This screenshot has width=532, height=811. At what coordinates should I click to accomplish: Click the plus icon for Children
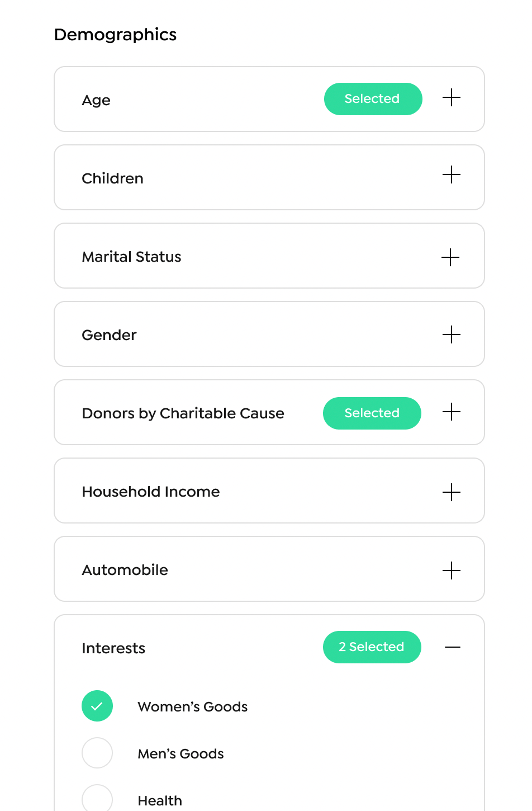pyautogui.click(x=452, y=175)
